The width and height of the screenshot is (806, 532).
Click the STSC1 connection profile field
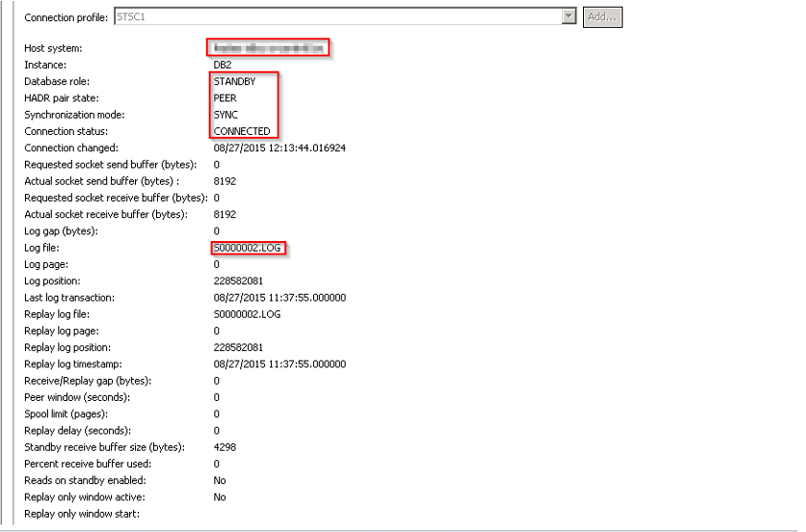[x=335, y=17]
